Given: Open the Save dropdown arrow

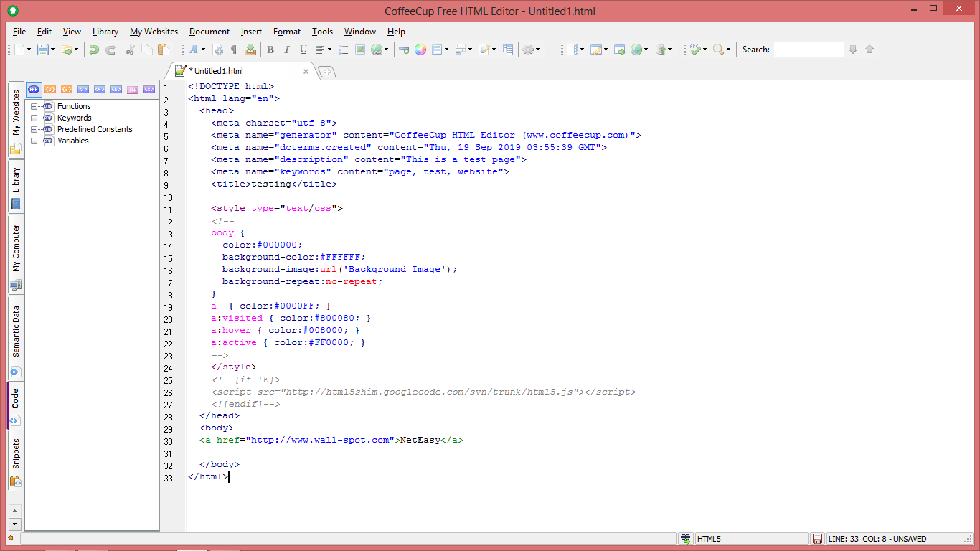Looking at the screenshot, I should point(52,50).
